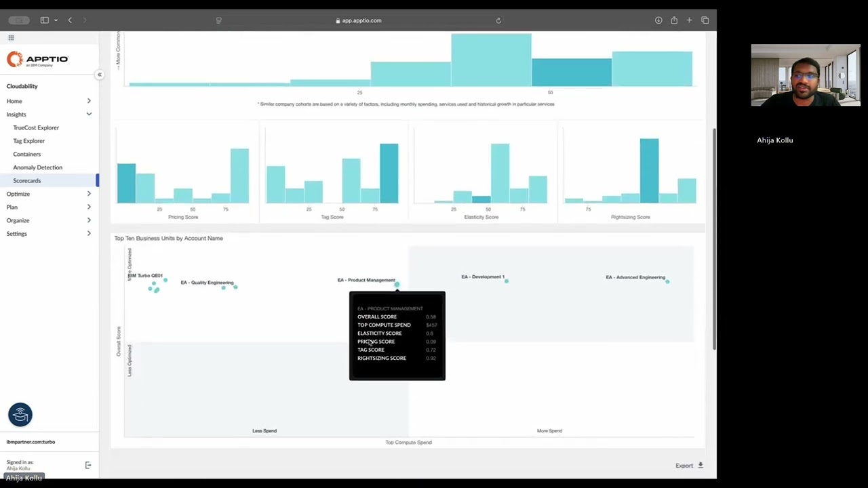Viewport: 868px width, 488px height.
Task: Click the highlighted dark bar in Tag Score chart
Action: tap(389, 173)
